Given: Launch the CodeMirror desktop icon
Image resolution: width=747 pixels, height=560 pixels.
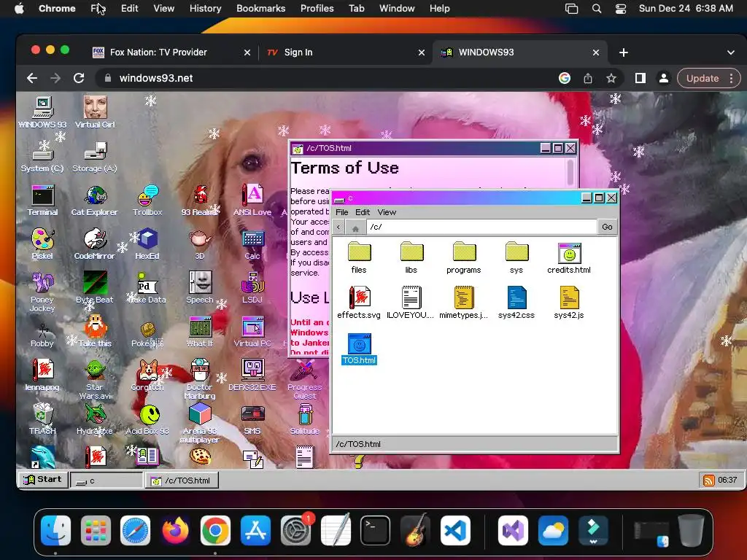Looking at the screenshot, I should [x=95, y=244].
